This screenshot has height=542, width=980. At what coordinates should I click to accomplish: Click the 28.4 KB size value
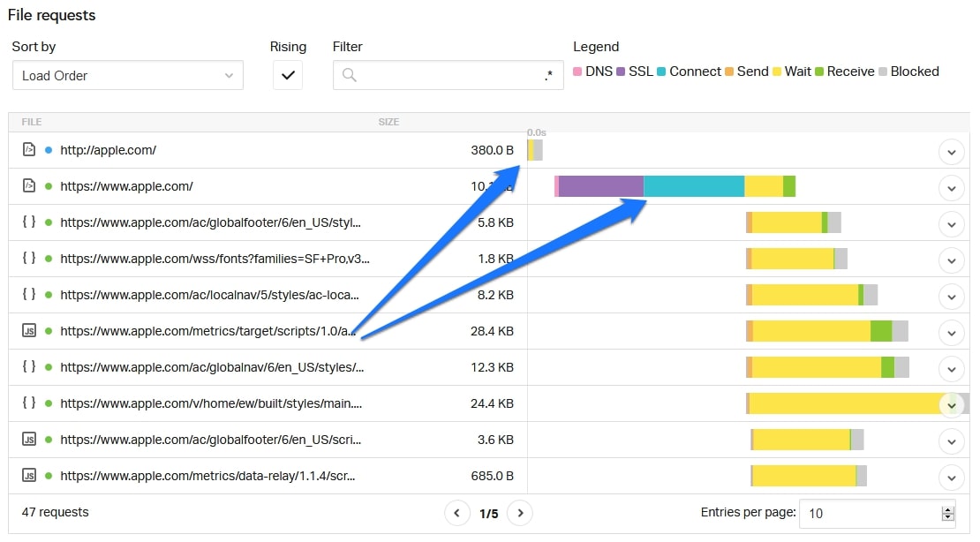[x=492, y=331]
